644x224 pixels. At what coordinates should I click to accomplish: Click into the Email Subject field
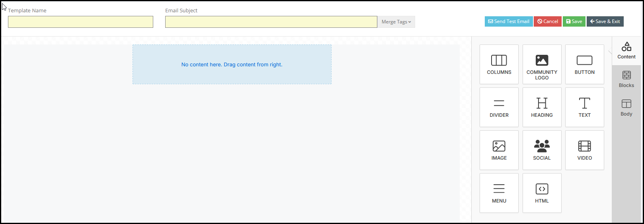point(271,22)
